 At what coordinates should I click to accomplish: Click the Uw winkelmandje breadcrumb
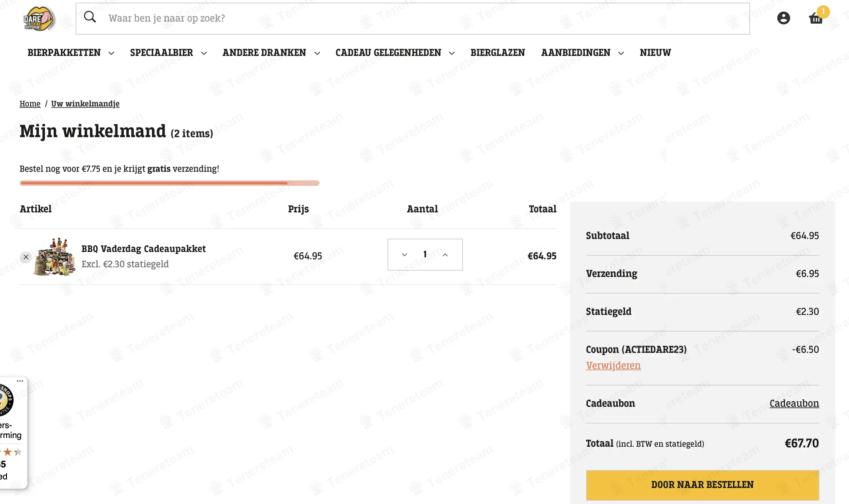click(85, 104)
